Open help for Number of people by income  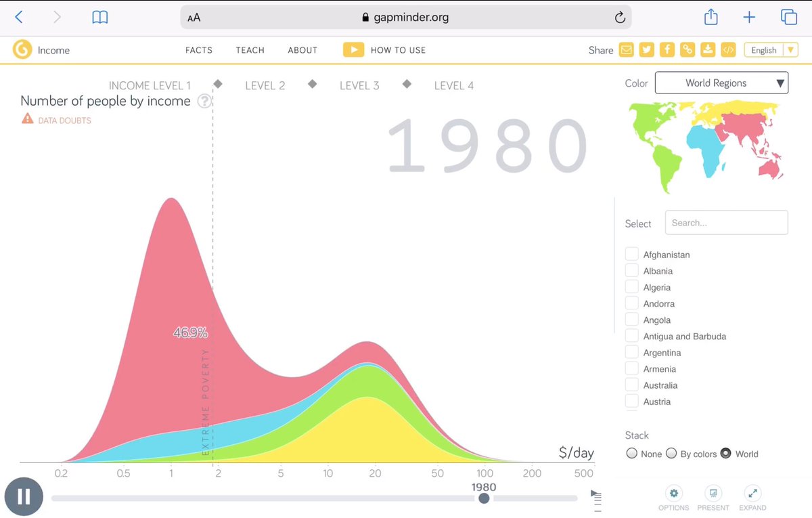204,101
